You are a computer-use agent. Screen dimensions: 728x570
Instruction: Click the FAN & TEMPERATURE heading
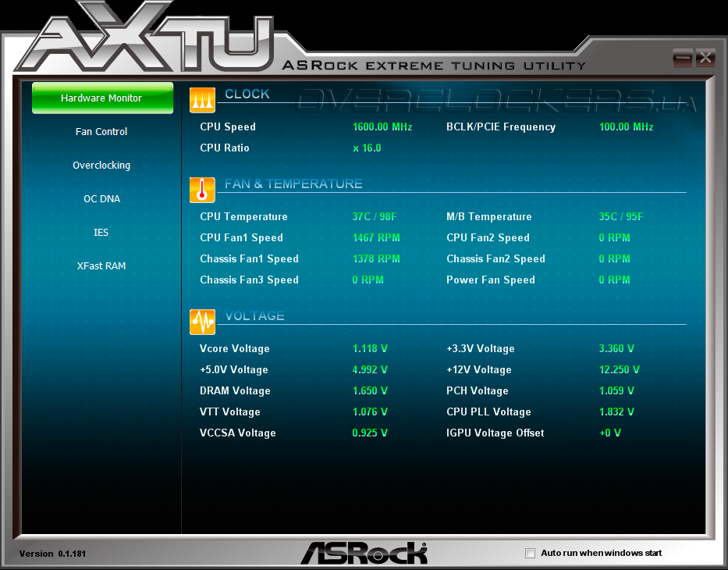click(293, 184)
